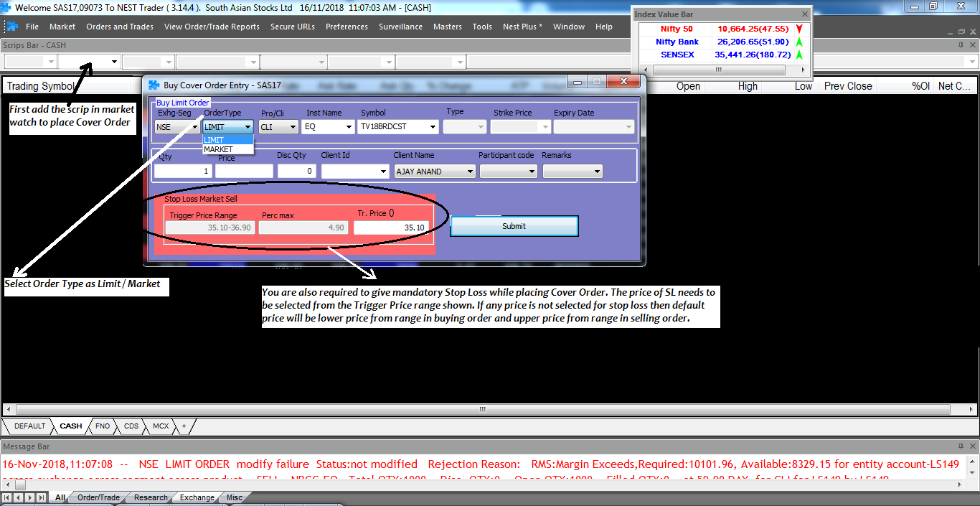Open the Tools menu

pos(482,27)
